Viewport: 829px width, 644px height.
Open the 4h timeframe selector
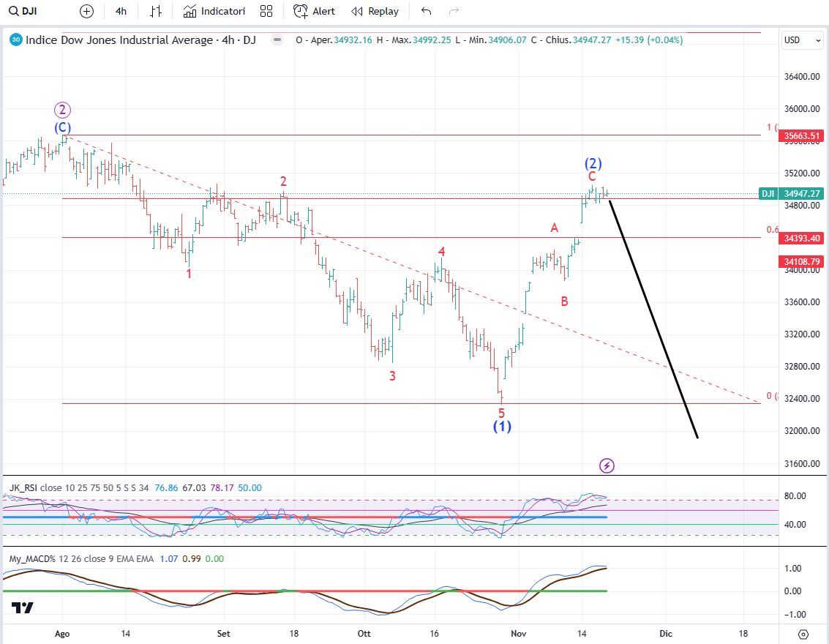(121, 11)
